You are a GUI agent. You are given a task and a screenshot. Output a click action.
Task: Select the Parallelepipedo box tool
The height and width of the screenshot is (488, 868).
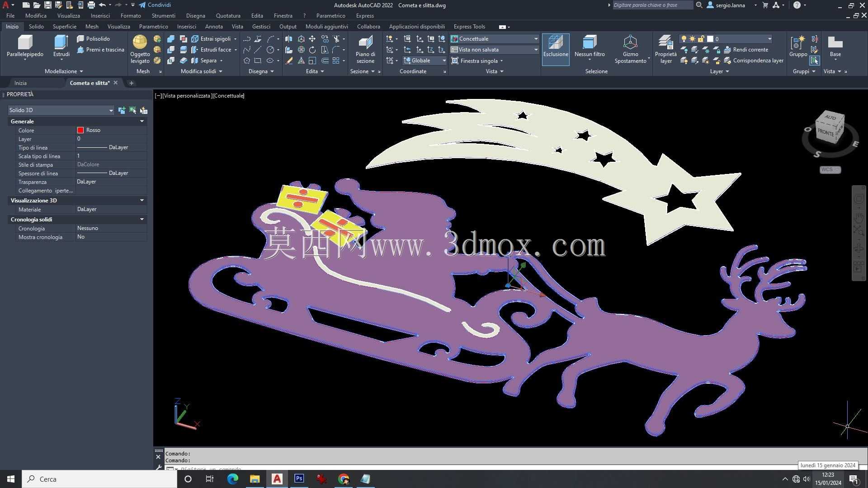pos(25,47)
